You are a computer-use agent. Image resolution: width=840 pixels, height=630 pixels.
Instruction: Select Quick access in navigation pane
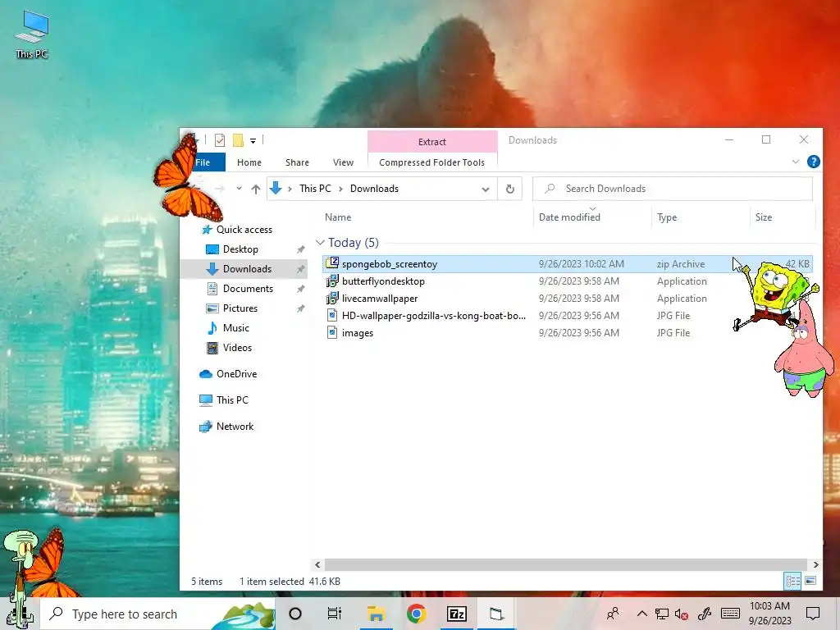[x=244, y=230]
